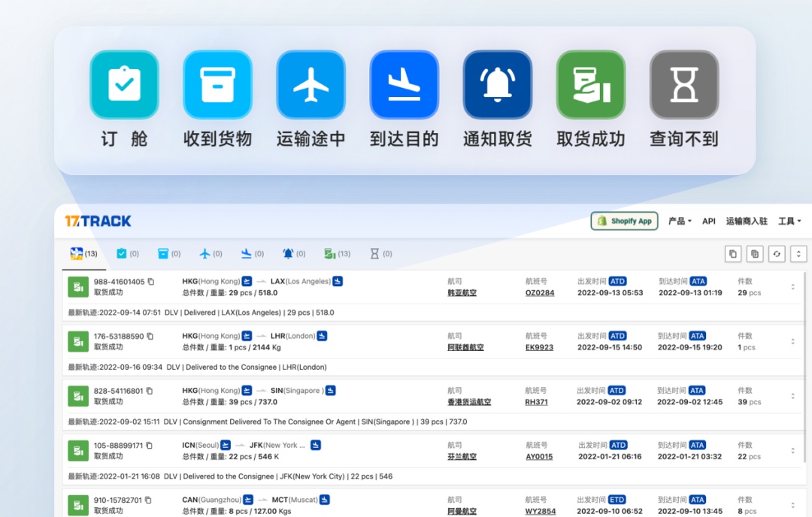
Task: Click delivered status icon of 910-15782701
Action: pos(78,505)
